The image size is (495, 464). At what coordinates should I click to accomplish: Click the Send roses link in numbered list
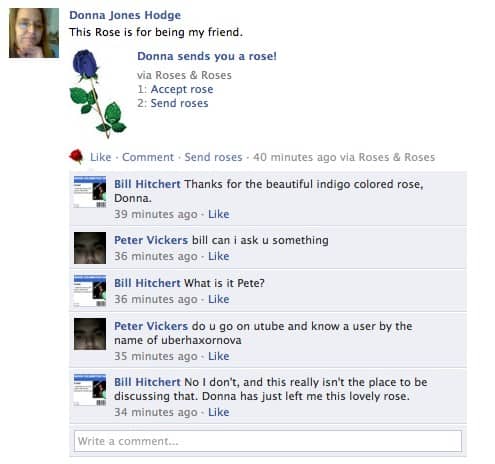pos(179,103)
